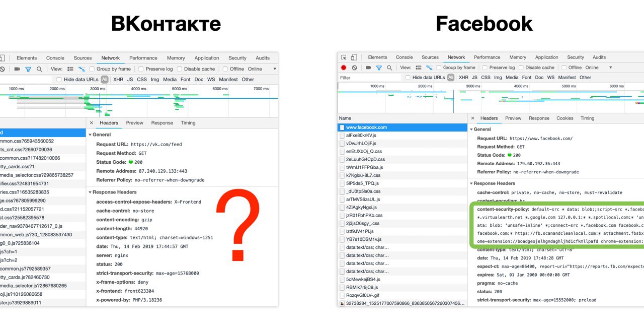Toggle device toolbar icon in Facebook DevTools
644x330 pixels.
click(x=354, y=57)
